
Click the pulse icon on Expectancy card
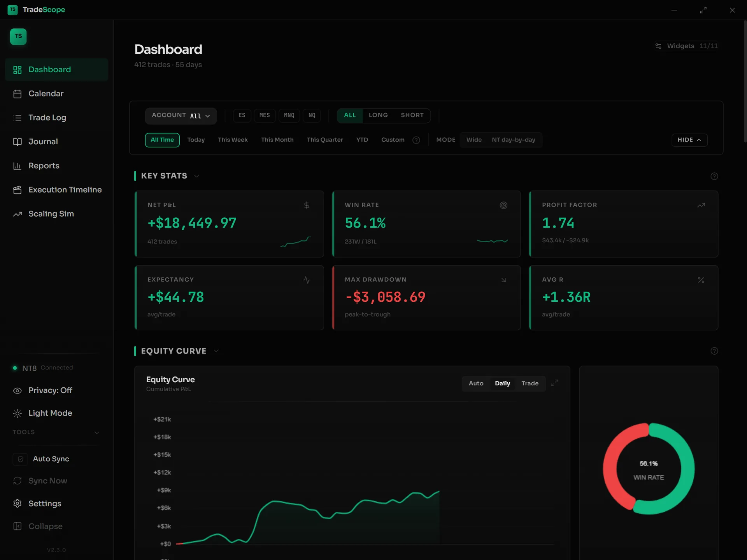tap(307, 280)
